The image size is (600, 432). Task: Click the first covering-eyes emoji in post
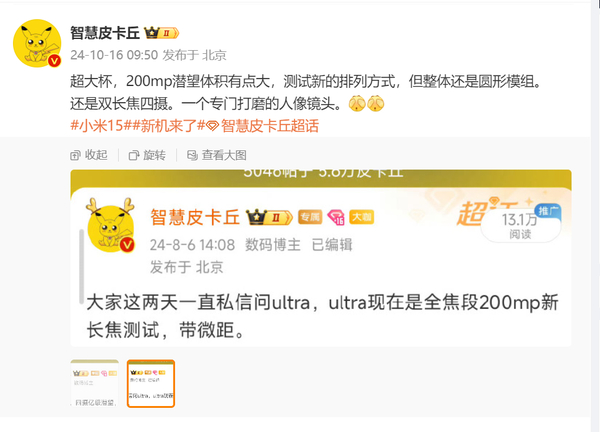click(357, 103)
